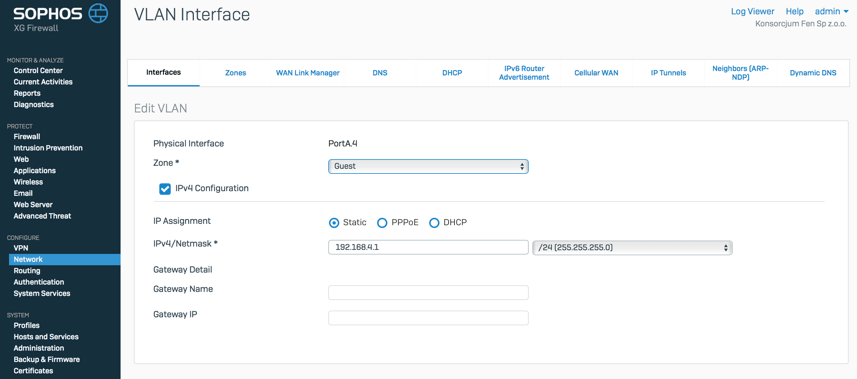Switch to the Zones tab
This screenshot has width=857, height=379.
236,73
